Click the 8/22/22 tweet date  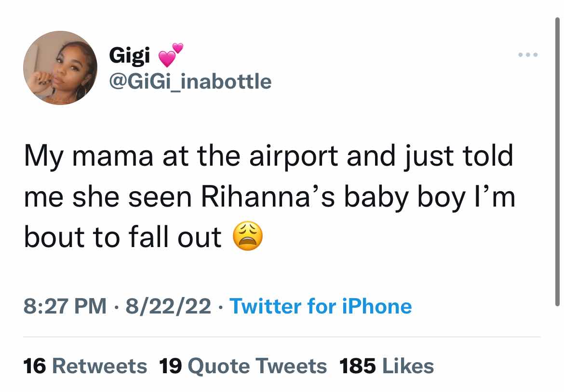(168, 306)
